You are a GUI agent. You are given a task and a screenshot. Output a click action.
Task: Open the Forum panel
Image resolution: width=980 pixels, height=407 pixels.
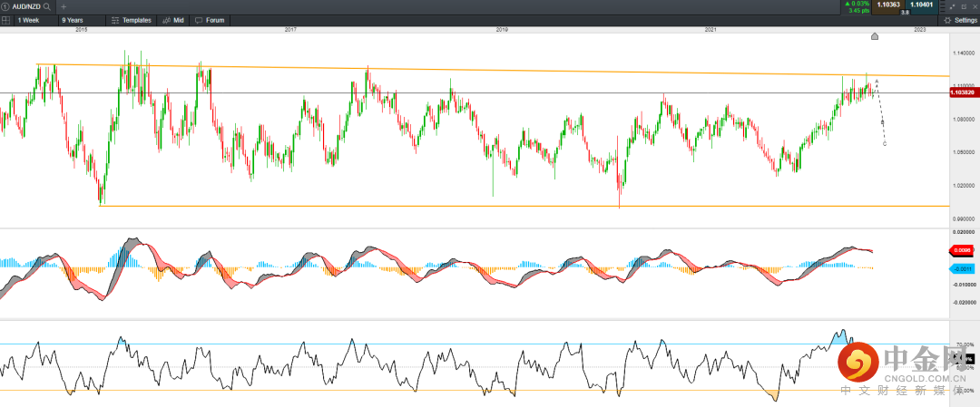(210, 19)
